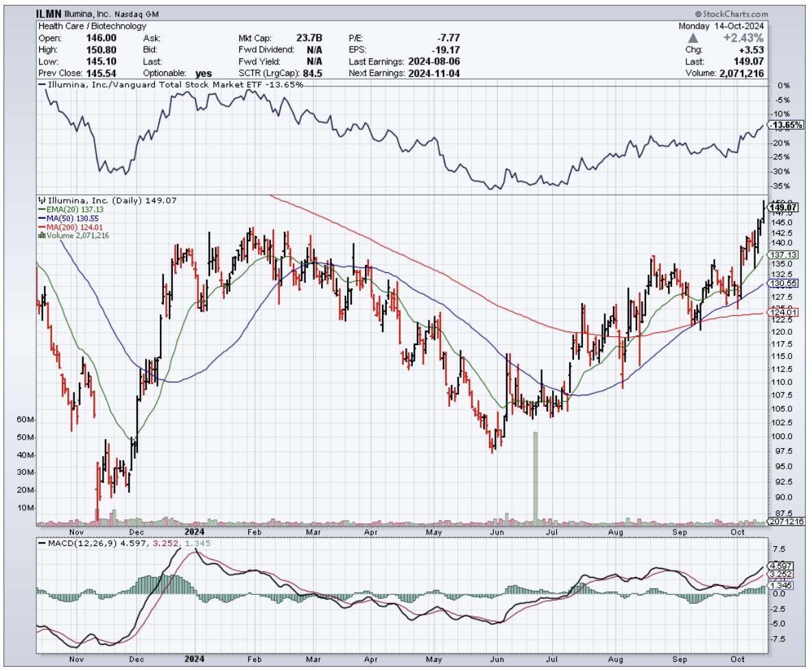Click the copyright symbol before StockCharts.com
812x671 pixels.
[x=699, y=14]
